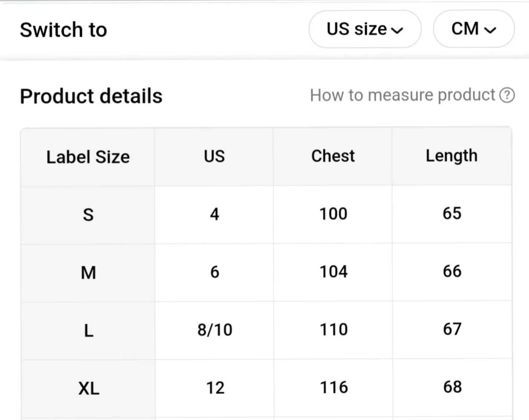
Task: Select the M size row
Action: (x=88, y=272)
